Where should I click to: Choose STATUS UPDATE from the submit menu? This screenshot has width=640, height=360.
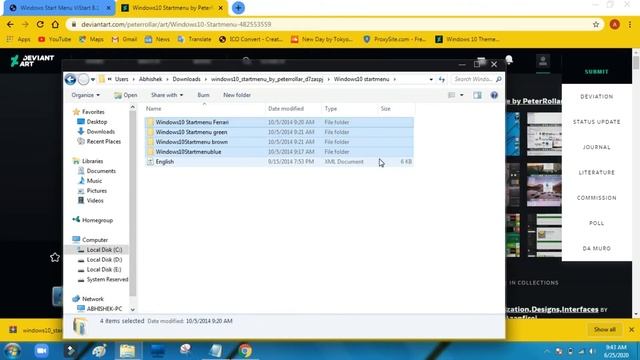click(x=596, y=122)
